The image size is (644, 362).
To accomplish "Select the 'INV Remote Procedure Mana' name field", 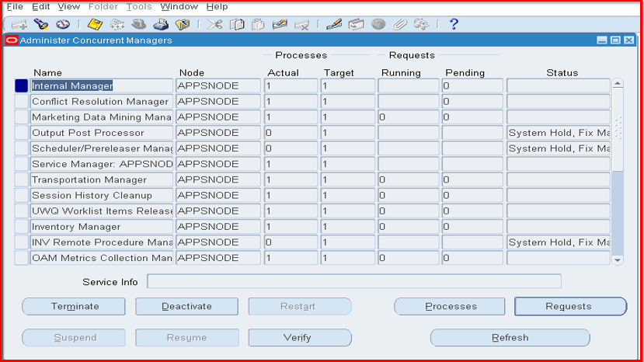I will (x=102, y=242).
